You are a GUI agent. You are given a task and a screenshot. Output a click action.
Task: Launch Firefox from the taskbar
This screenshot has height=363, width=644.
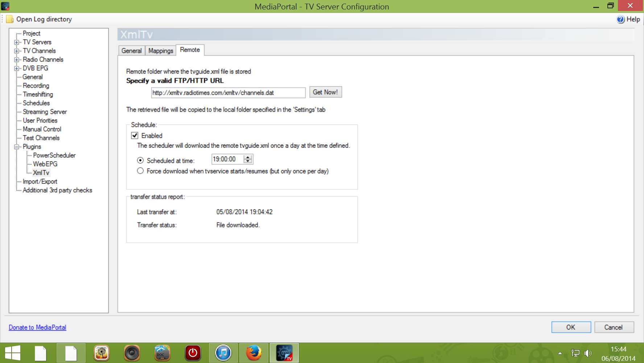[253, 353]
